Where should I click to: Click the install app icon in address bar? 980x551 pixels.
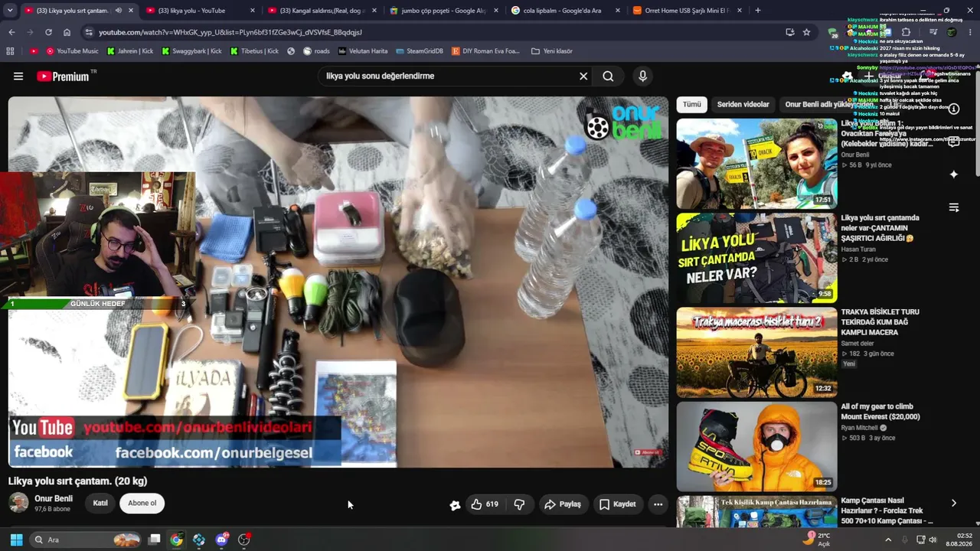coord(789,32)
